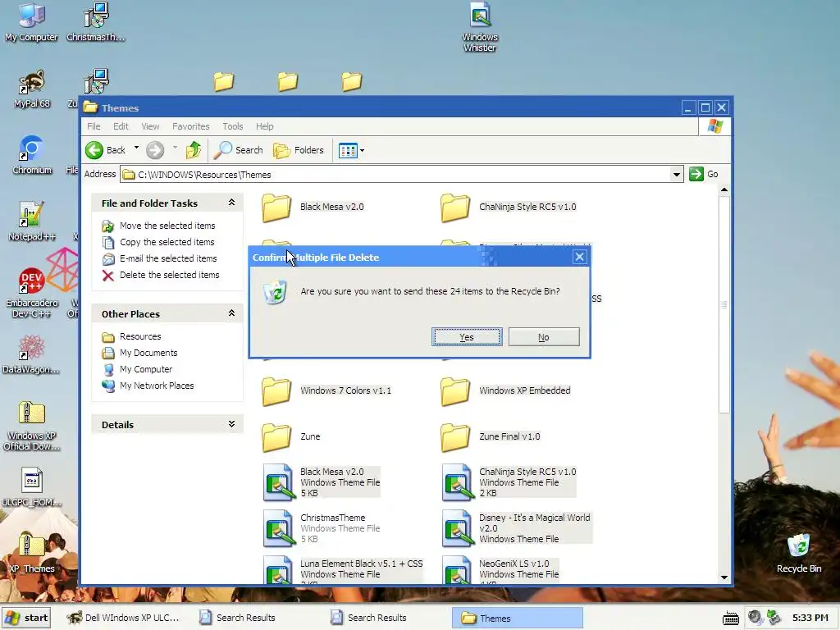Viewport: 840px width, 630px height.
Task: Click E-mail the selected items
Action: 168,258
